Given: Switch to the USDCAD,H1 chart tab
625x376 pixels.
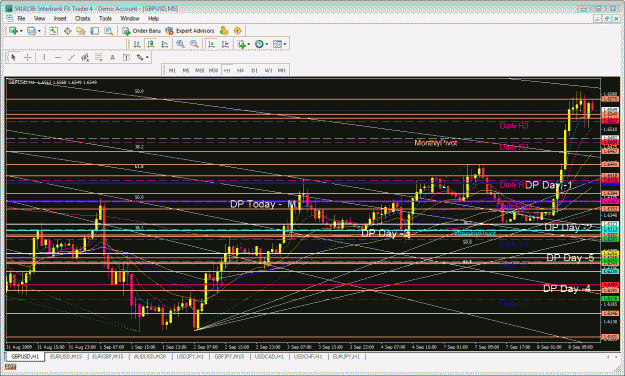Looking at the screenshot, I should click(x=269, y=356).
